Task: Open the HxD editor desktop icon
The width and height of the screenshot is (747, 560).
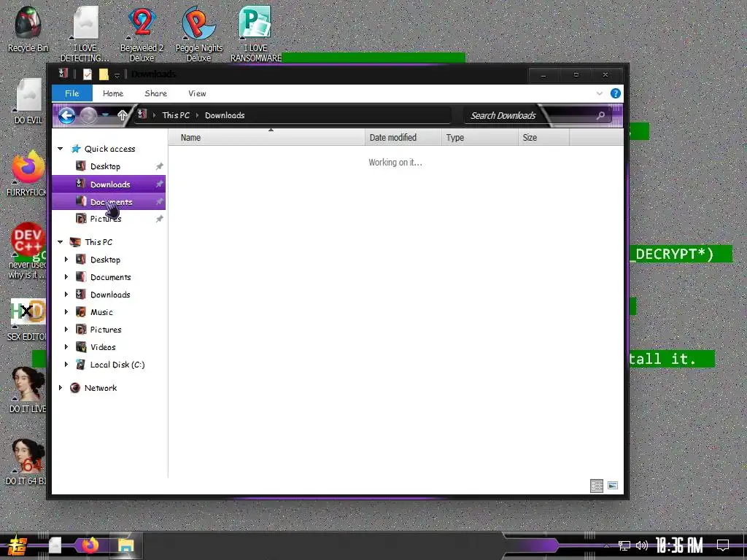Action: [x=28, y=319]
